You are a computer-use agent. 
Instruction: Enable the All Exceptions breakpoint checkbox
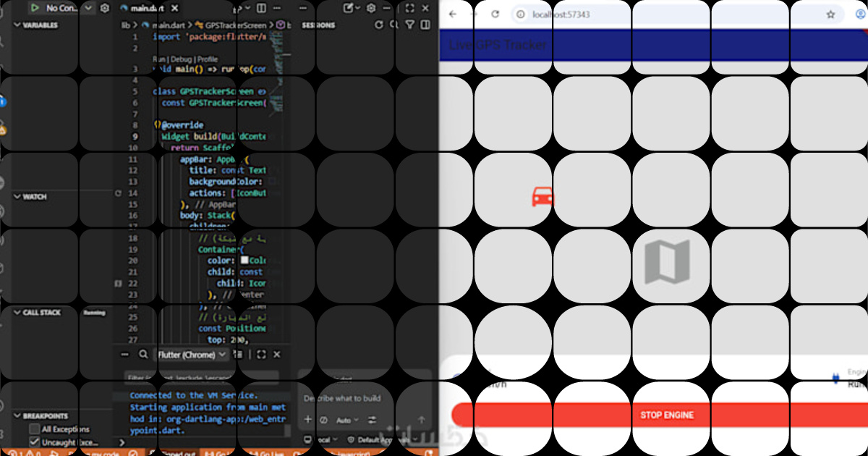[x=34, y=429]
